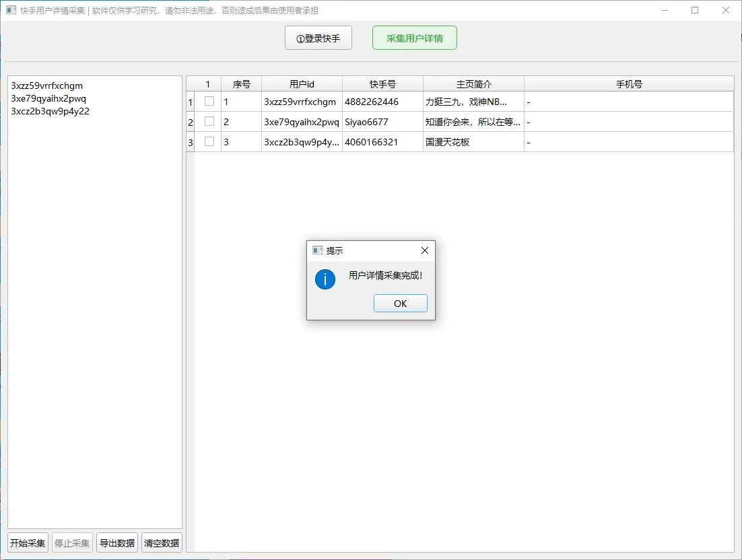Screen dimensions: 742x560
Task: Click the 主页简介 column header
Action: [474, 84]
